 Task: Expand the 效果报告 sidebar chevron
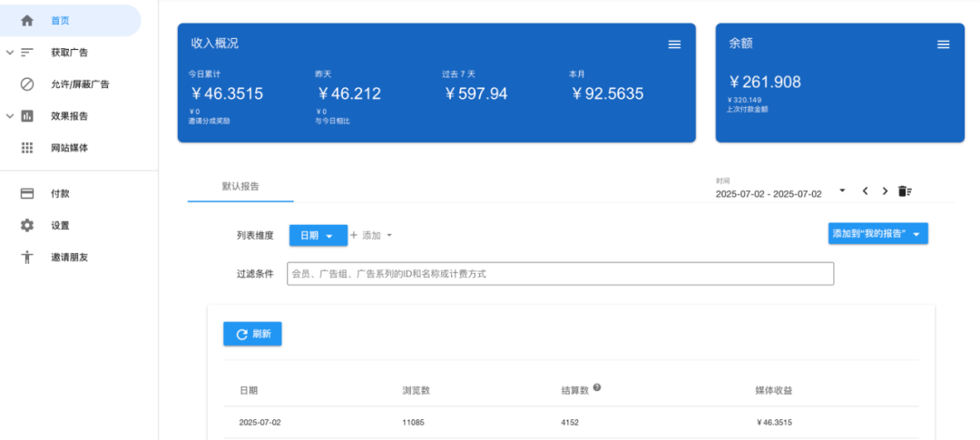click(9, 116)
